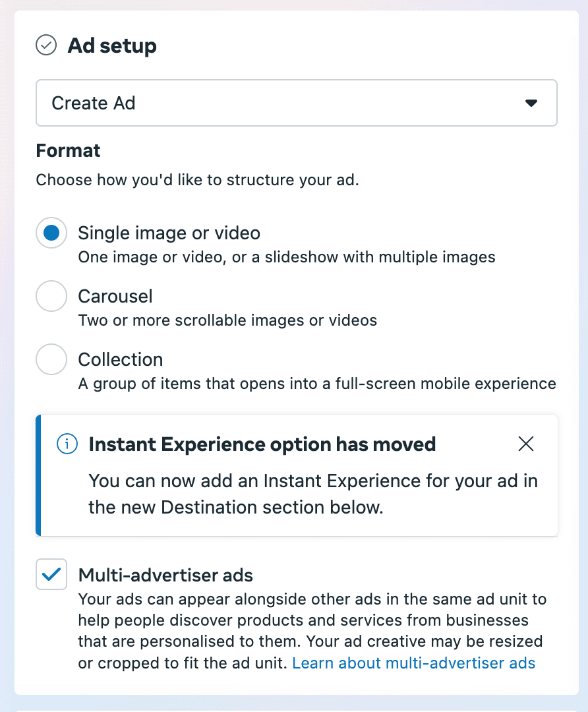Viewport: 588px width, 712px height.
Task: Click the Ad setup checkmark circle icon
Action: (45, 45)
